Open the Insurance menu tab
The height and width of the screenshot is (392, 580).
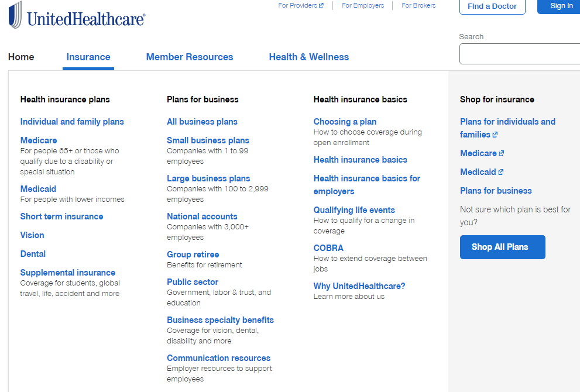[x=88, y=57]
